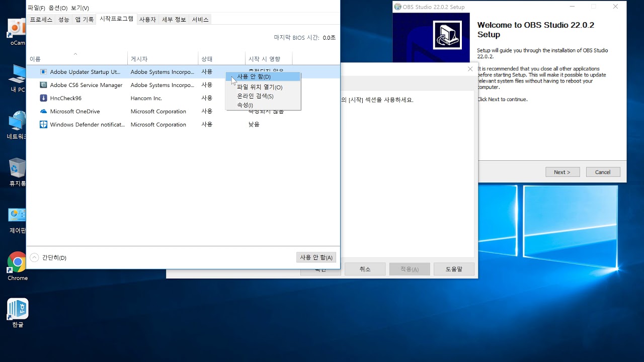Select Adobe Updater Startup Utility icon
This screenshot has width=644, height=362.
tap(43, 72)
